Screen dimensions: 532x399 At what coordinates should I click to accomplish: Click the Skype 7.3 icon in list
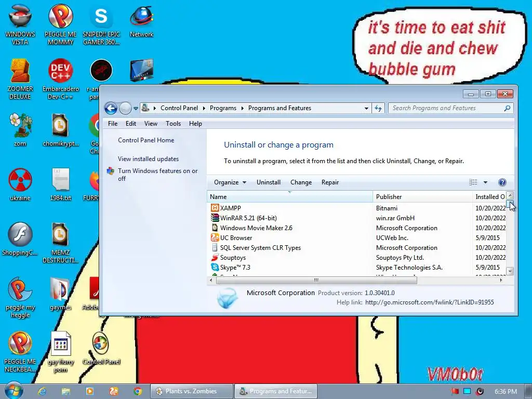pyautogui.click(x=215, y=268)
